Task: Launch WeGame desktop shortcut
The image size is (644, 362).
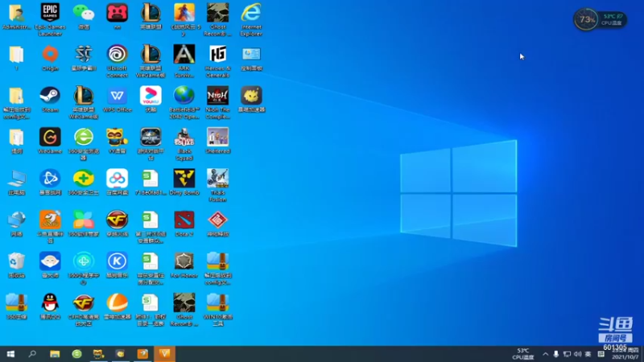Action: click(x=50, y=141)
